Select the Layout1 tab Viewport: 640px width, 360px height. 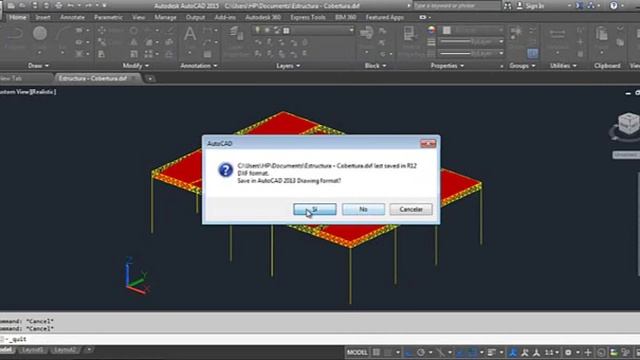click(x=32, y=350)
